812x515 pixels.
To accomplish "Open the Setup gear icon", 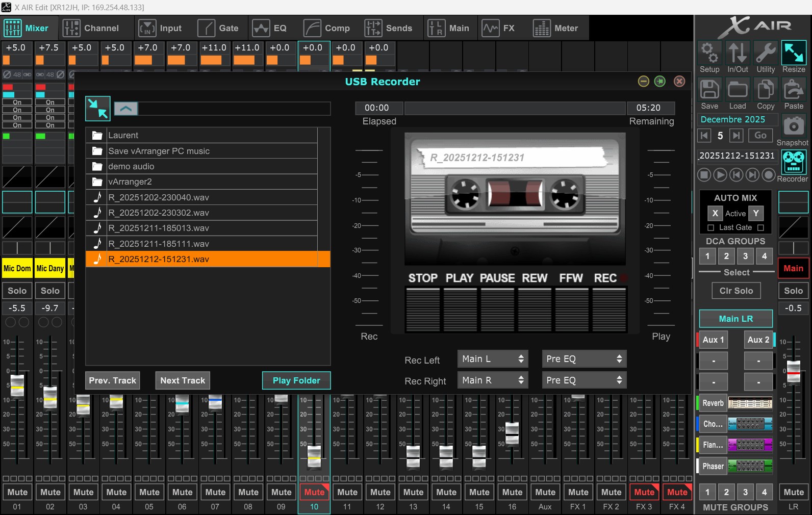I will pyautogui.click(x=709, y=53).
